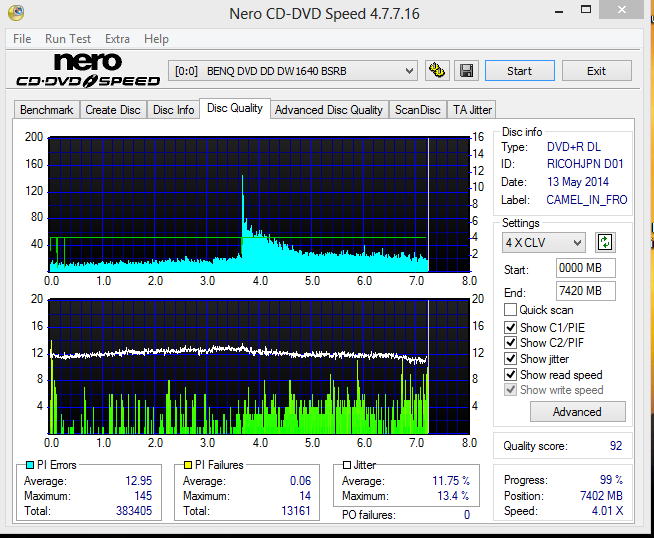
Task: Toggle Show jitter checkbox
Action: click(x=510, y=359)
